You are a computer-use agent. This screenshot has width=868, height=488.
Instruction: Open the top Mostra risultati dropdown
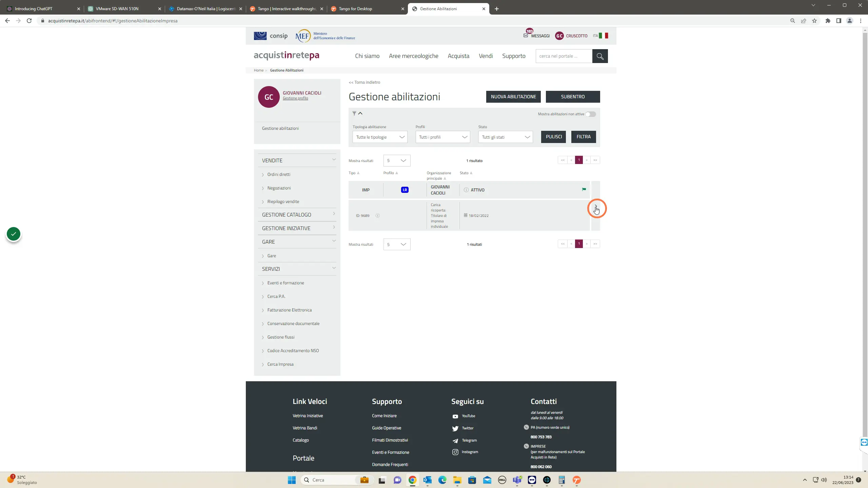pyautogui.click(x=397, y=161)
